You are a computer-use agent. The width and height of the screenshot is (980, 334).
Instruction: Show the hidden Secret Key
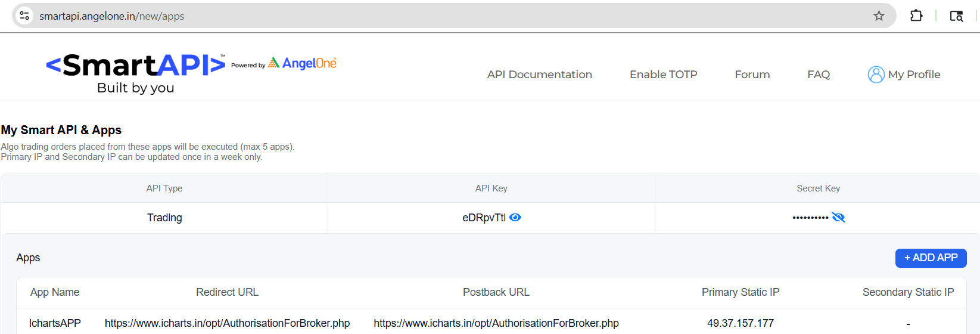pos(838,218)
